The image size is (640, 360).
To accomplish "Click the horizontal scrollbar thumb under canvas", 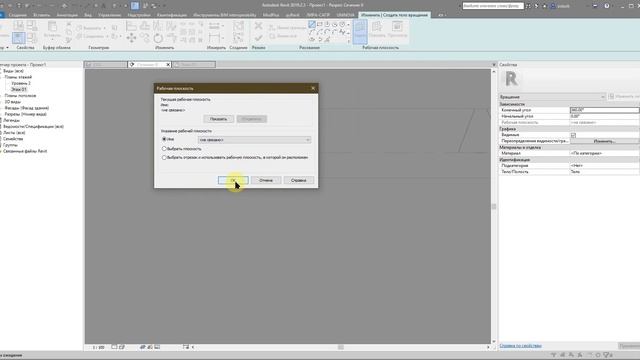I will pyautogui.click(x=340, y=347).
